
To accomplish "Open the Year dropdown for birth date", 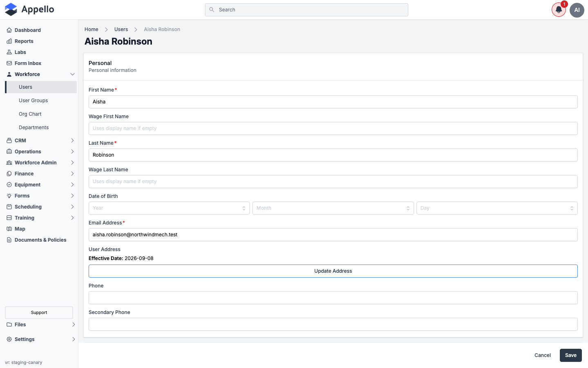I will 169,208.
